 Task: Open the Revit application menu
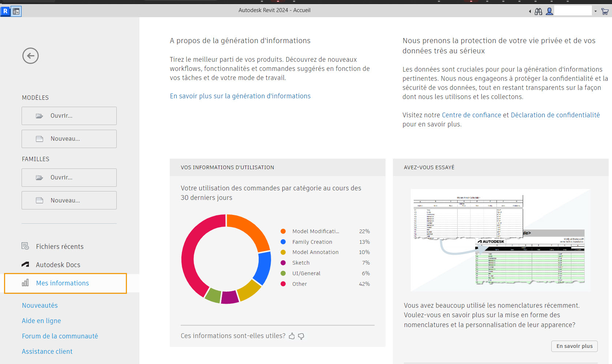coord(5,11)
